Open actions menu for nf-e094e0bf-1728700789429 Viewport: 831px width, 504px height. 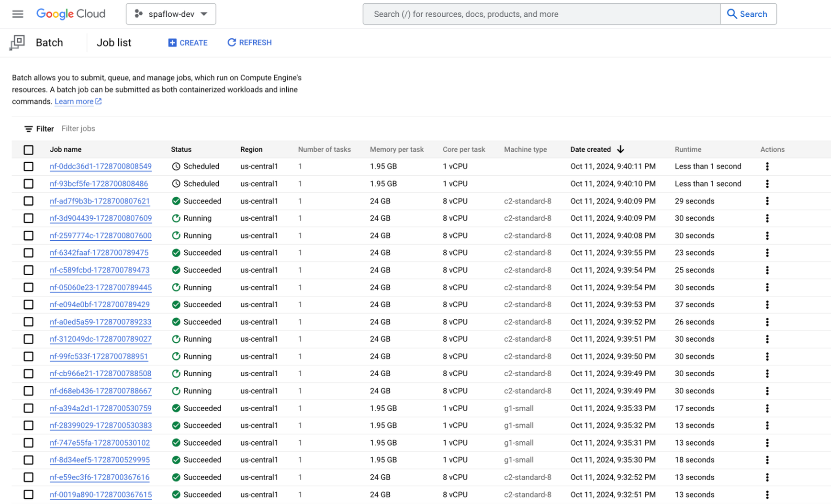[x=767, y=304]
